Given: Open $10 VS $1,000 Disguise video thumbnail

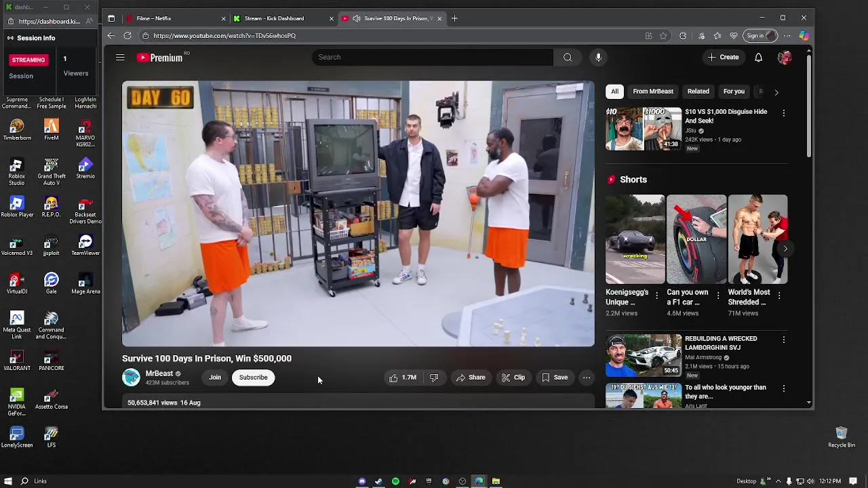Looking at the screenshot, I should point(644,128).
